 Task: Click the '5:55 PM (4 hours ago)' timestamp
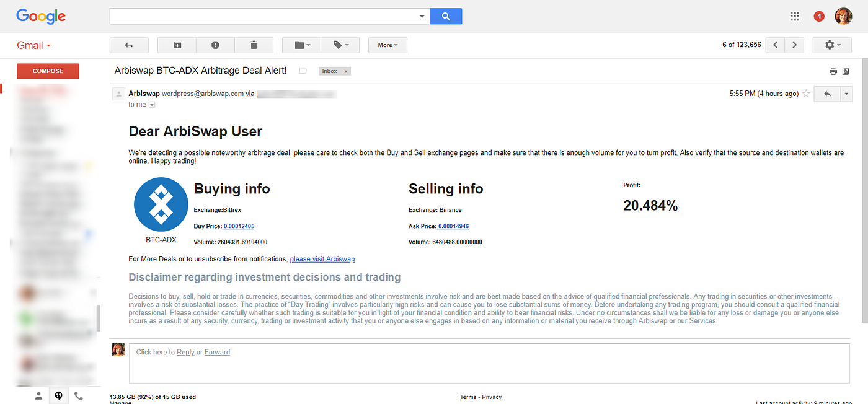point(764,94)
